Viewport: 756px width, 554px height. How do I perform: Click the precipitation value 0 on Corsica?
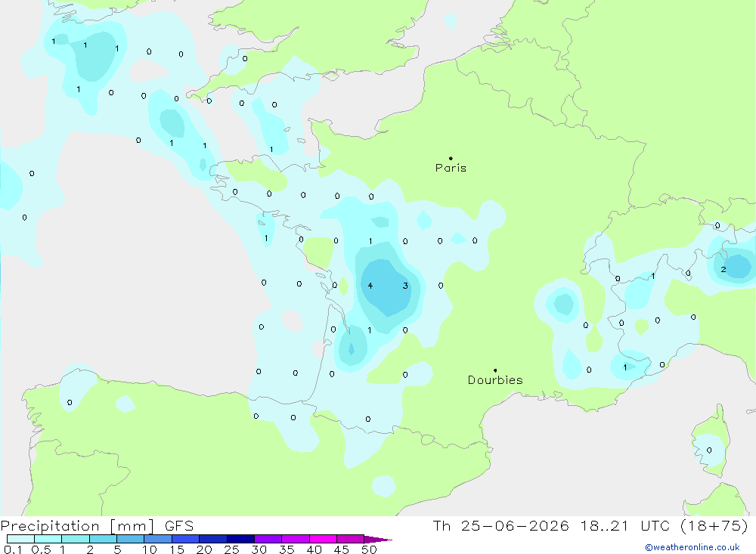(x=709, y=450)
